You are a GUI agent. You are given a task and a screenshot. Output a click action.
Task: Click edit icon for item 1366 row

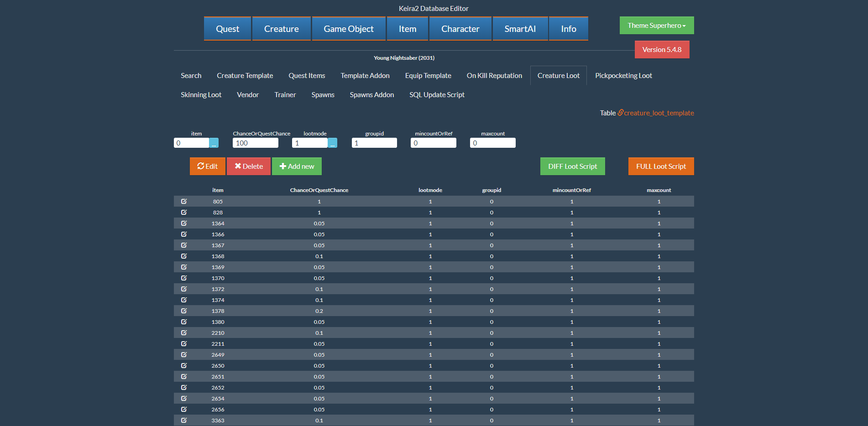click(184, 234)
